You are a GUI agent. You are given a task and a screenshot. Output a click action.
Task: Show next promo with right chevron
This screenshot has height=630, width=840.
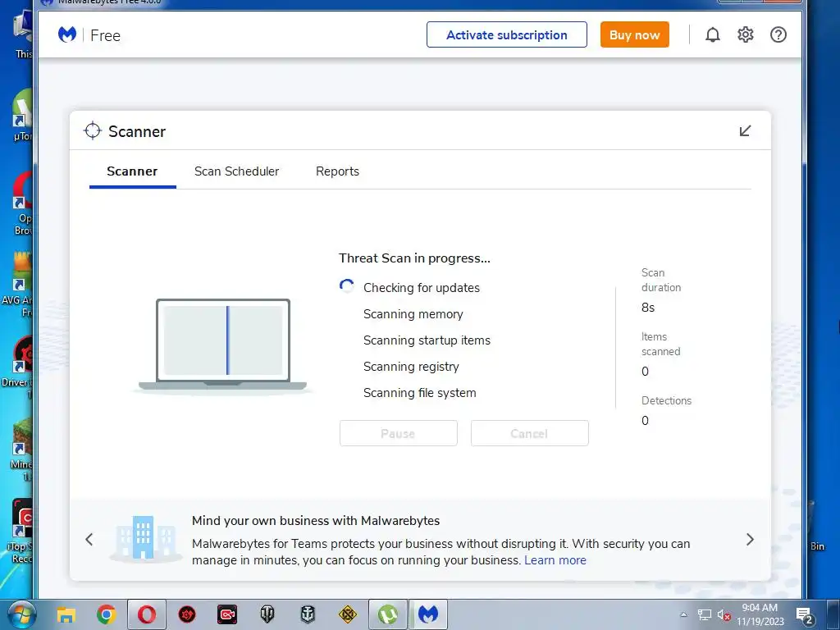pos(750,540)
